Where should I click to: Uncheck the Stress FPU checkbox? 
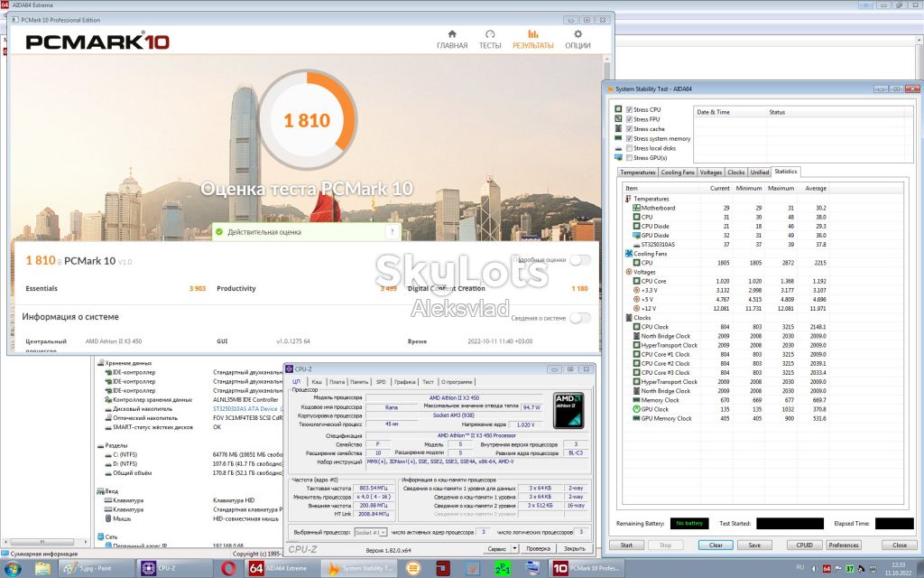(629, 119)
